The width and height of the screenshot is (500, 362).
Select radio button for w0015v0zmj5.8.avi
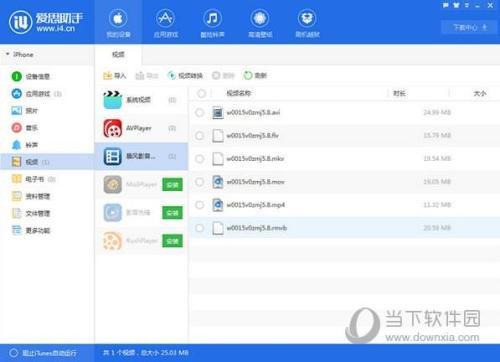click(199, 113)
